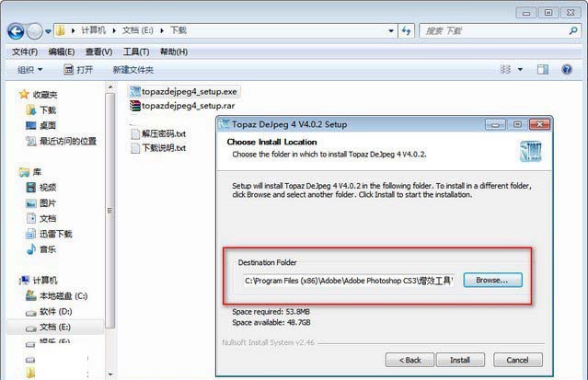Open the 文档 library in the sidebar
The image size is (588, 380).
pos(41,218)
